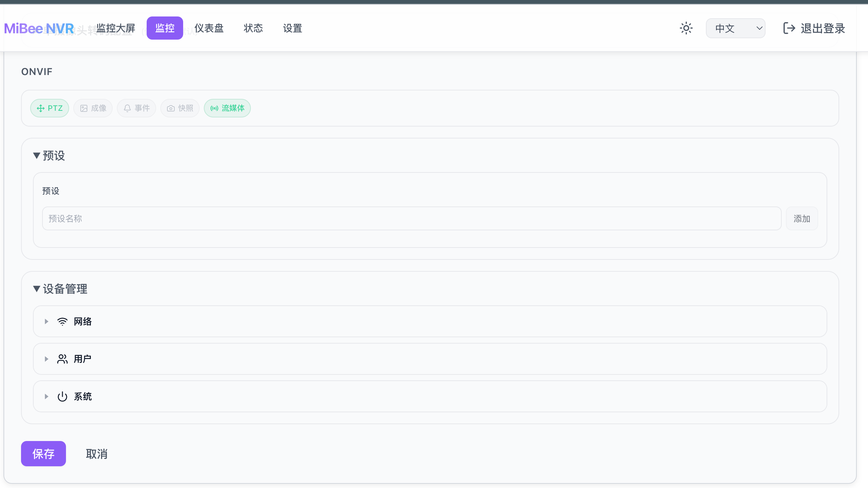This screenshot has width=868, height=488.
Task: Click the broadcast icon in 流媒体 chip
Action: coord(214,108)
